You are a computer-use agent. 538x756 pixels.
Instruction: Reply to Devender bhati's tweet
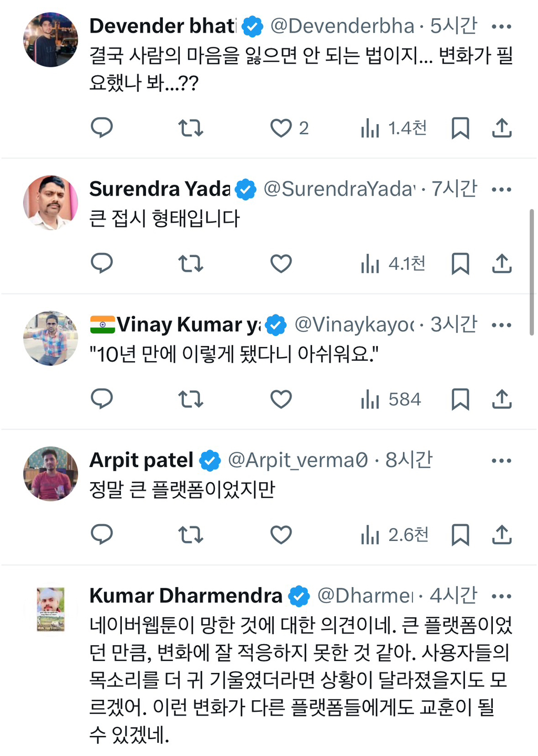(x=102, y=128)
